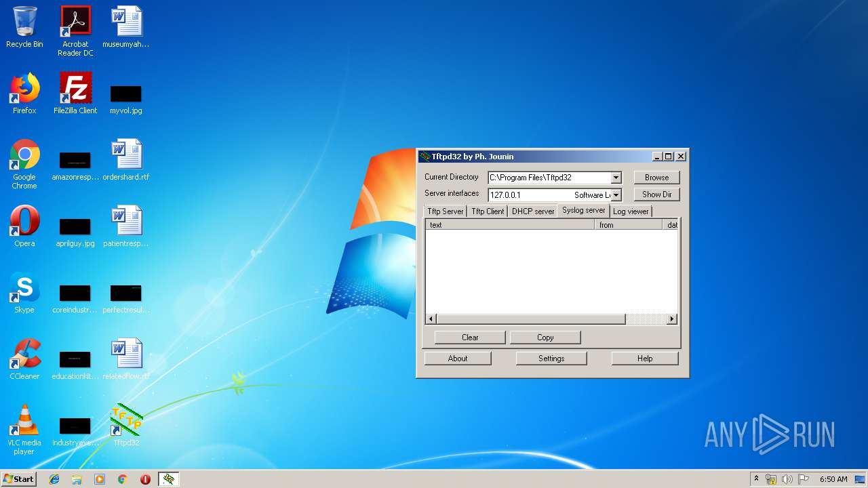868x488 pixels.
Task: Click the syslog list left scroll arrow
Action: click(x=431, y=319)
